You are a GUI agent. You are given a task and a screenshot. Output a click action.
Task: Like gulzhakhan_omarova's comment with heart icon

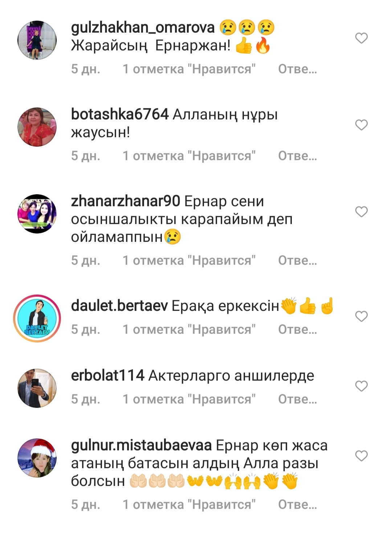tap(361, 38)
